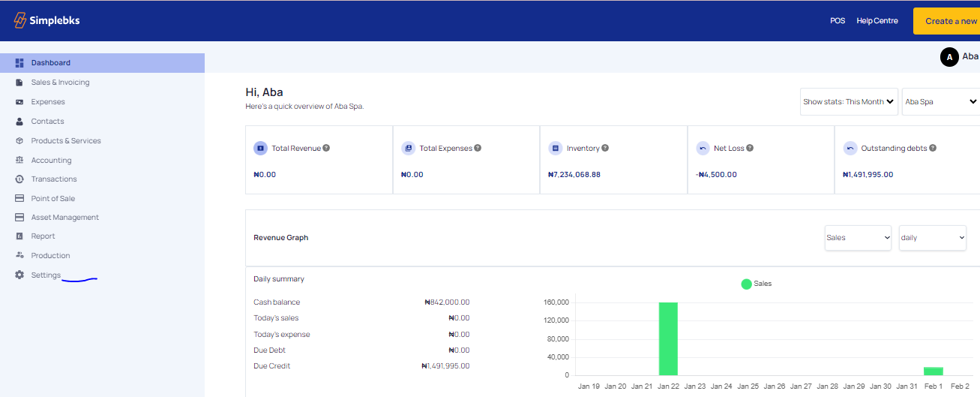Click the Hi, Aba greeting
This screenshot has height=397, width=980.
[x=265, y=92]
